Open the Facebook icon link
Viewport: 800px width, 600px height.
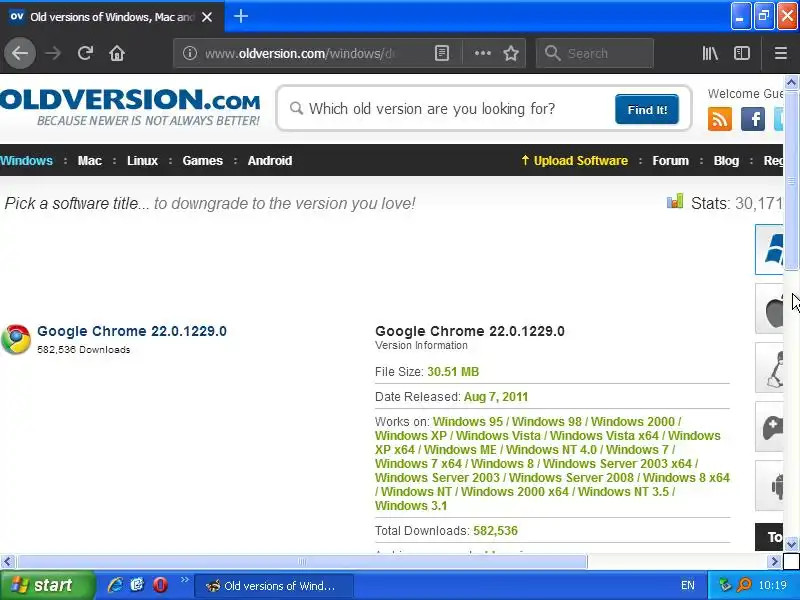(753, 119)
